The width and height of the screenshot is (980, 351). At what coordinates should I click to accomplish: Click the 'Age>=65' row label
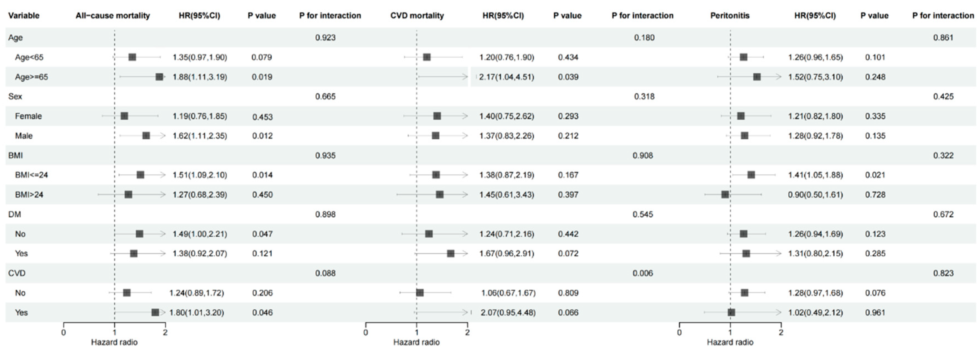point(32,77)
